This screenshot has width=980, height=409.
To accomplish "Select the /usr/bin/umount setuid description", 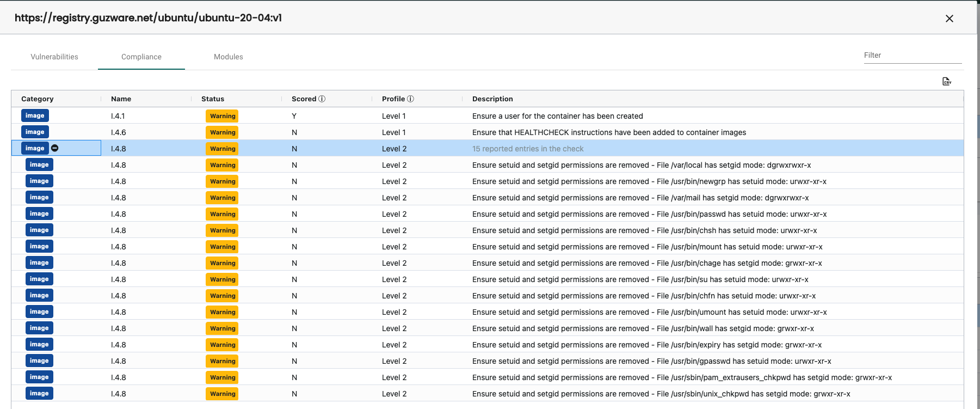I will [650, 312].
